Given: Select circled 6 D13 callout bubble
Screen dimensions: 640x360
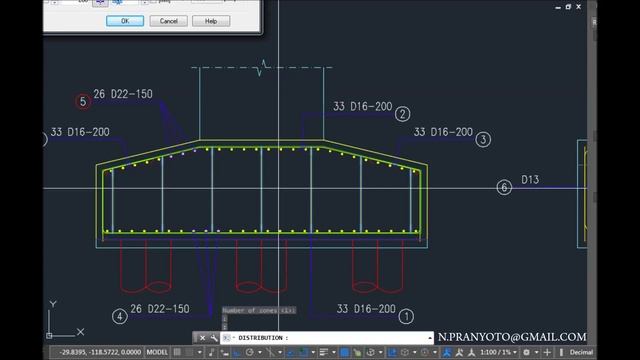Looking at the screenshot, I should tap(504, 187).
